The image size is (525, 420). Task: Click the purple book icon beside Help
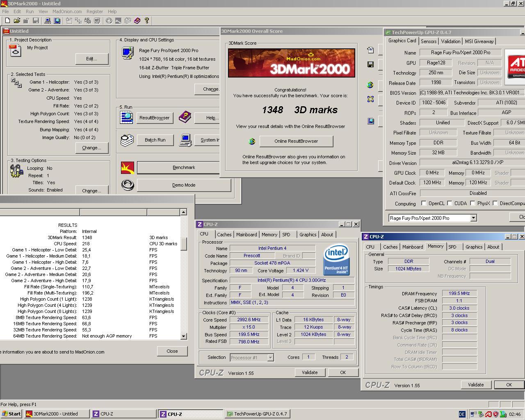point(185,117)
